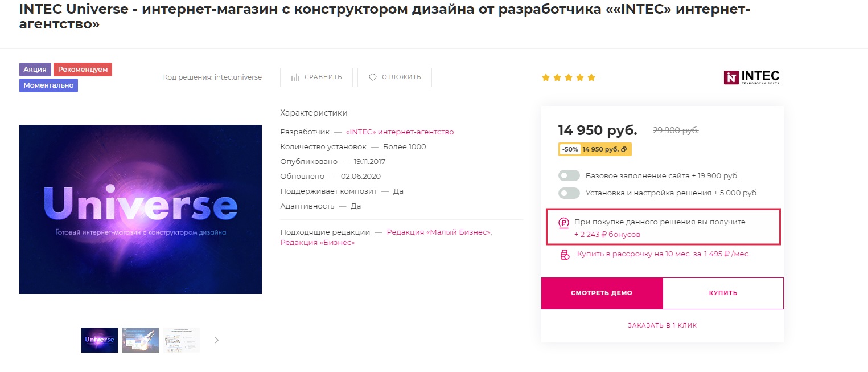Select the rocket preview thumbnail
This screenshot has width=868, height=372.
click(x=141, y=340)
